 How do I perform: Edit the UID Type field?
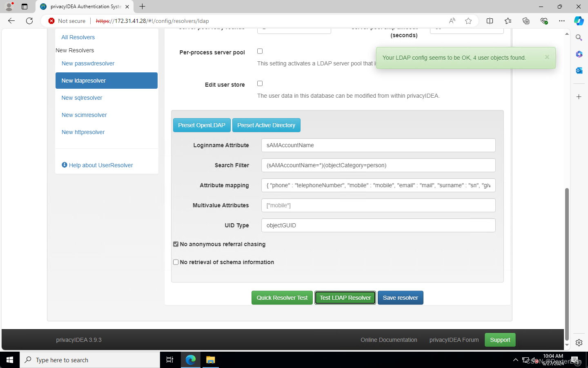point(379,225)
